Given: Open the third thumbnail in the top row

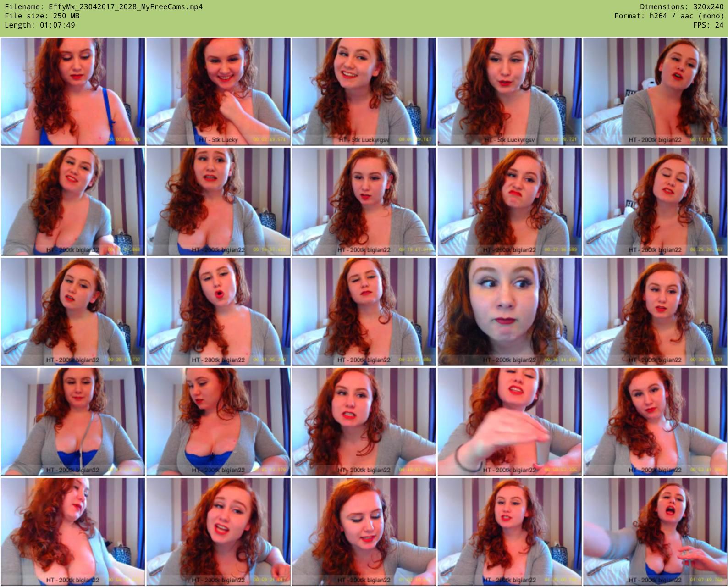Looking at the screenshot, I should [364, 92].
